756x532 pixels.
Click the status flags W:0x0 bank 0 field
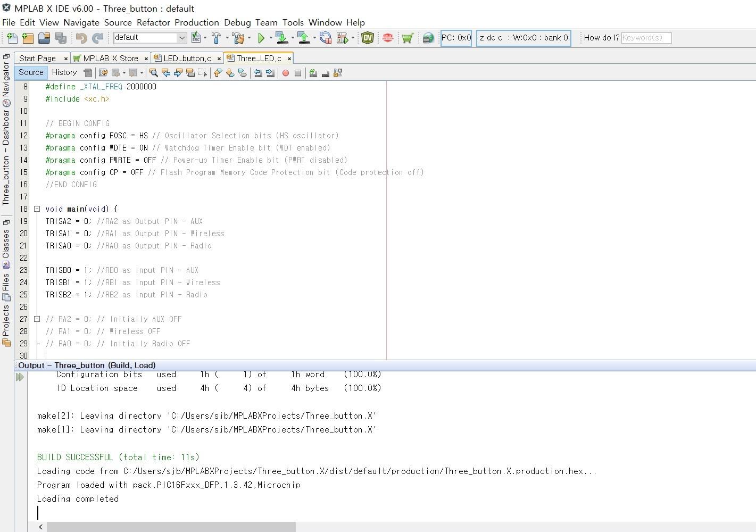tap(524, 38)
